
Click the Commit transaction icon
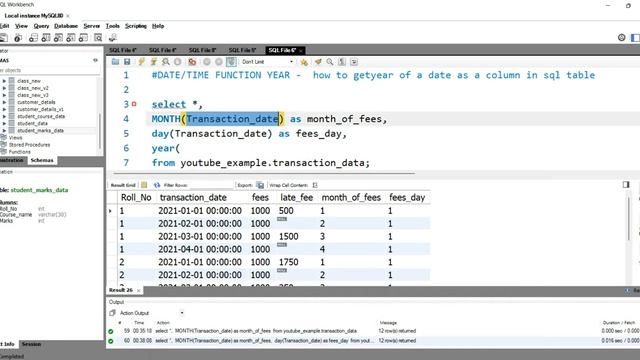pyautogui.click(x=207, y=62)
